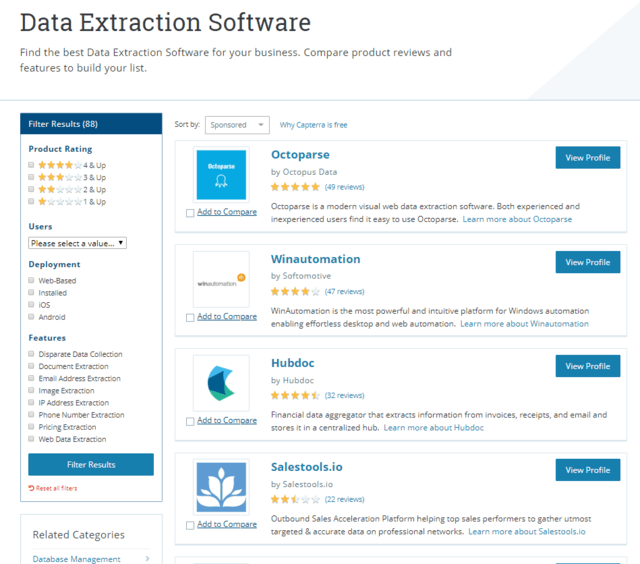The height and width of the screenshot is (564, 640).
Task: Open the Octoparse logo thumbnail
Action: [x=221, y=175]
